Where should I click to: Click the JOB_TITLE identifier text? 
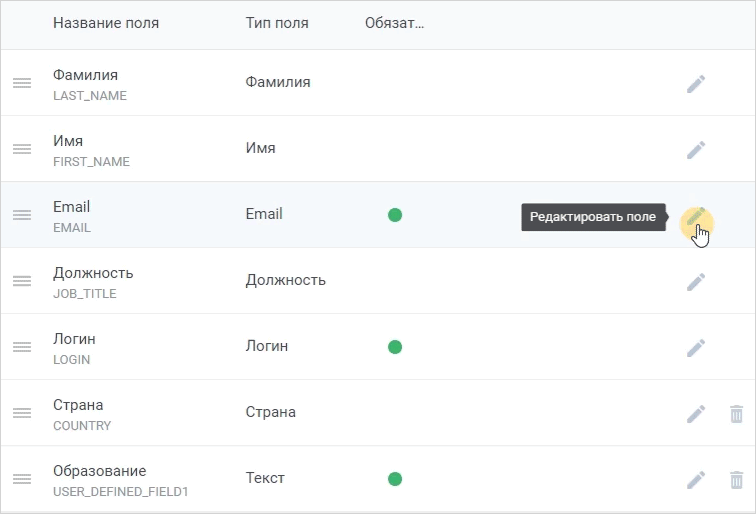84,294
